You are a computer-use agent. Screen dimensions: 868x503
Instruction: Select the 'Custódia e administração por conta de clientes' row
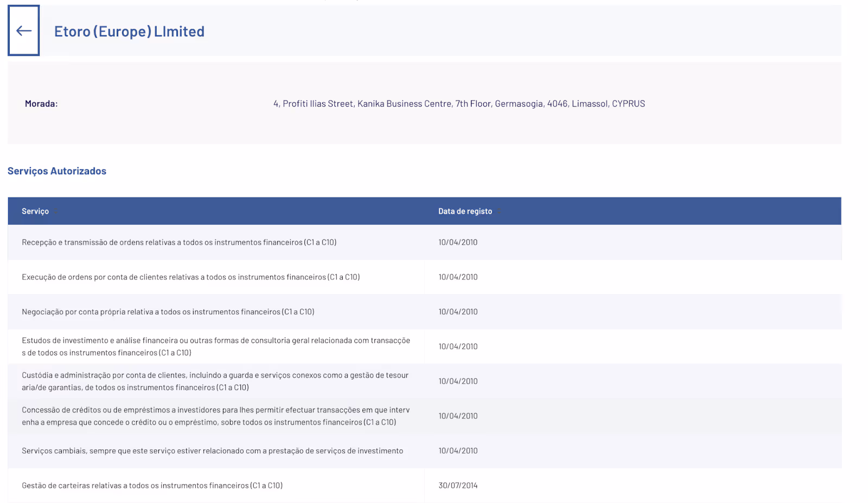click(x=425, y=381)
